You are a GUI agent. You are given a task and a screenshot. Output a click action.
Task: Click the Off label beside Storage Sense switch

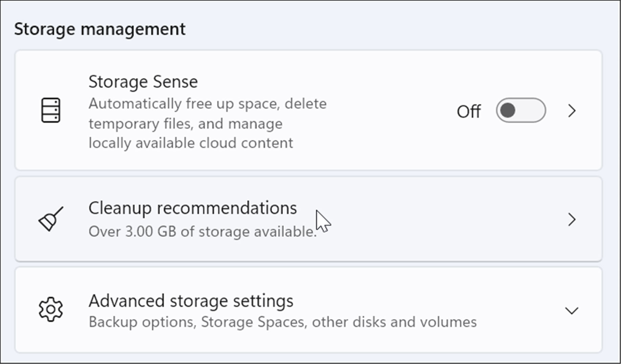tap(468, 111)
